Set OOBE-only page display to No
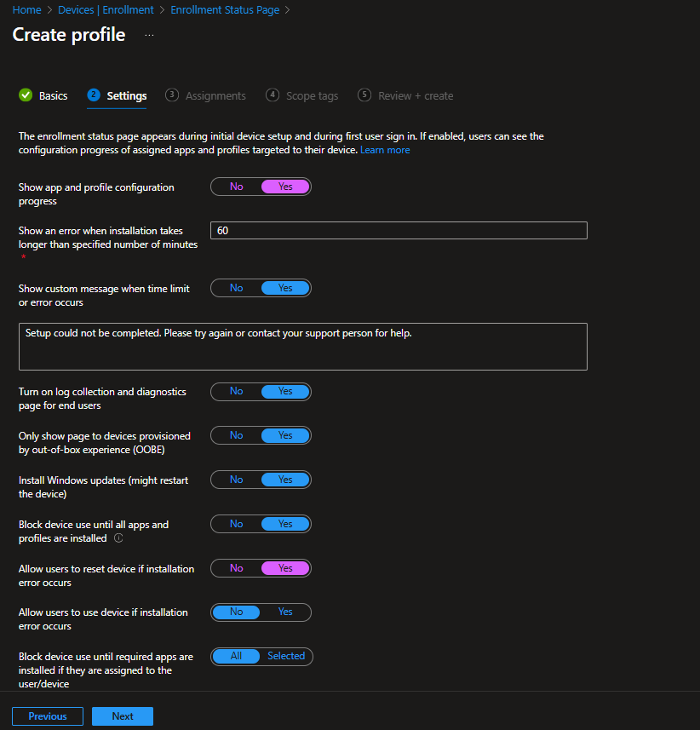The width and height of the screenshot is (700, 730). (x=236, y=435)
